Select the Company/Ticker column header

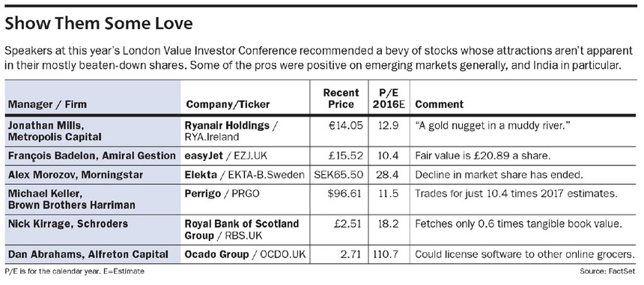click(228, 104)
